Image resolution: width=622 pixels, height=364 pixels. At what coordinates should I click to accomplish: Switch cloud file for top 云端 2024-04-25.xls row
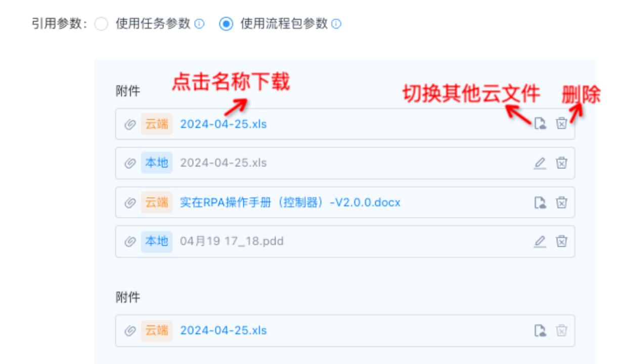click(540, 123)
